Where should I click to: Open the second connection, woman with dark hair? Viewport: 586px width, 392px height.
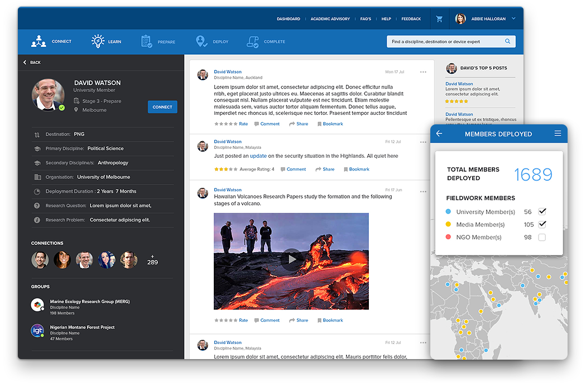tap(62, 260)
